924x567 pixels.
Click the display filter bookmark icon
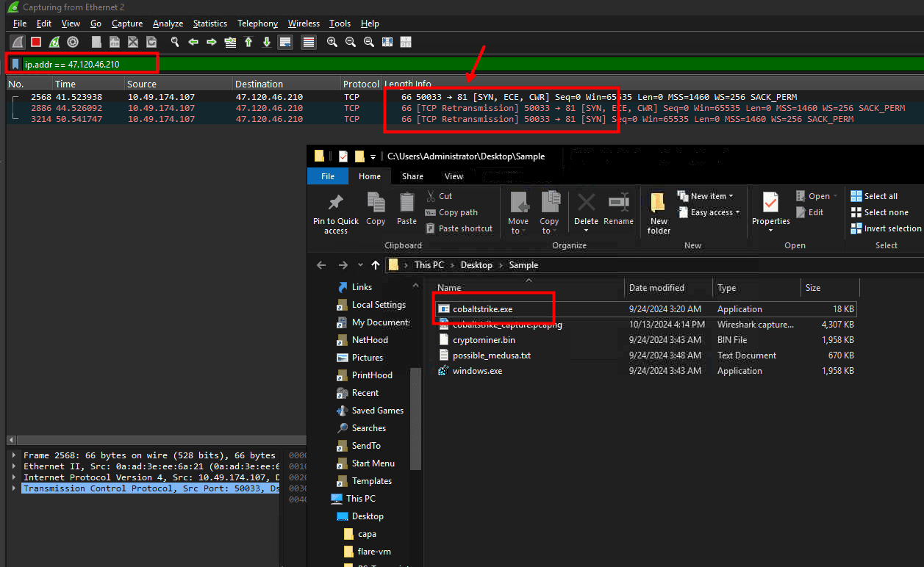[15, 64]
